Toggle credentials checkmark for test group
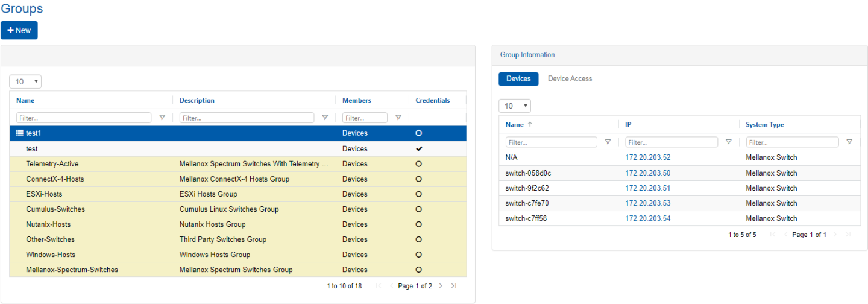The height and width of the screenshot is (304, 868). coord(418,148)
